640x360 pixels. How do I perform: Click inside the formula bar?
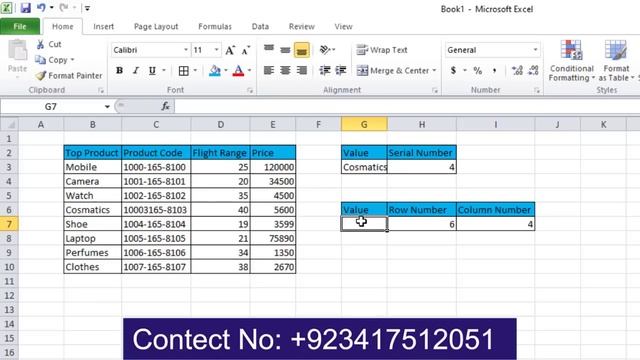407,107
